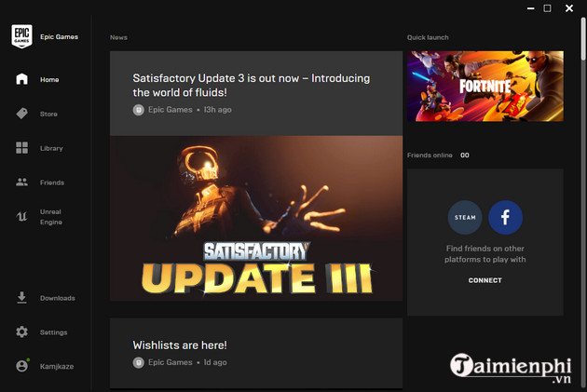Screen dimensions: 587x392
Task: Connect using the Steam circle icon
Action: click(465, 217)
